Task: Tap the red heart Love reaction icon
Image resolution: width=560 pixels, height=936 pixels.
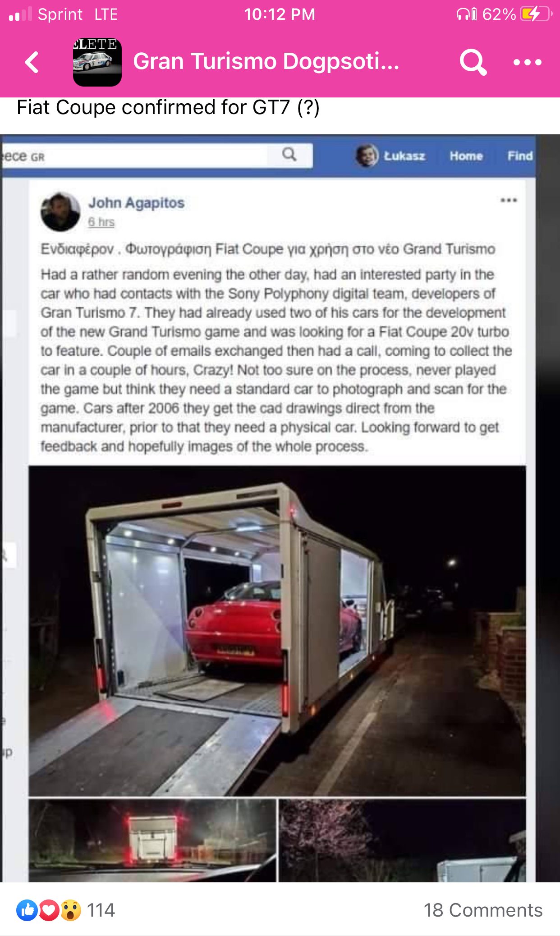Action: (49, 910)
